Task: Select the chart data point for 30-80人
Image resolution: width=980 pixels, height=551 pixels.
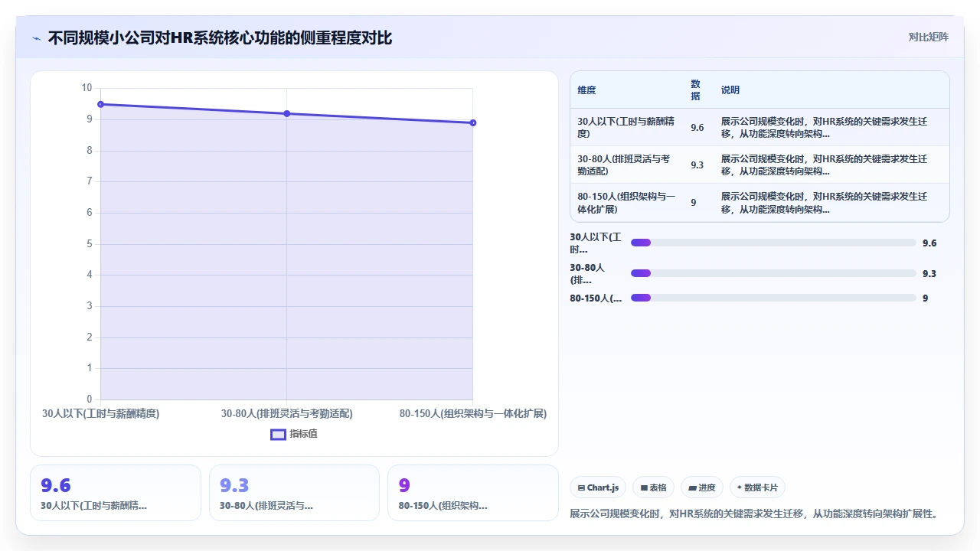Action: (x=287, y=113)
